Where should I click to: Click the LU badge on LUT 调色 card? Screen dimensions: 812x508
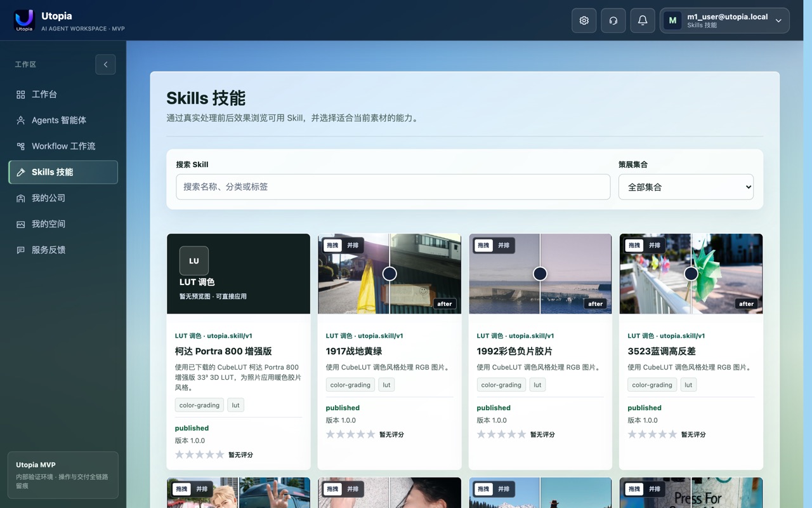(x=194, y=260)
